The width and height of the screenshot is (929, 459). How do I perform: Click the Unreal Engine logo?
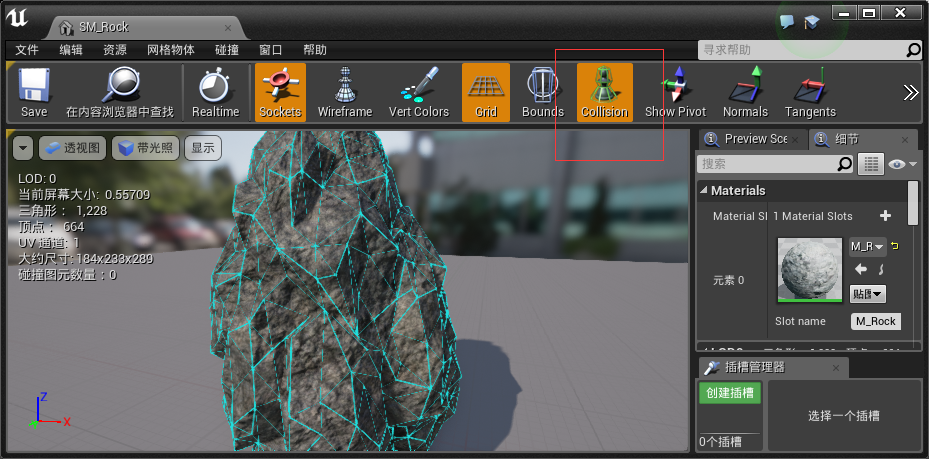[x=18, y=19]
